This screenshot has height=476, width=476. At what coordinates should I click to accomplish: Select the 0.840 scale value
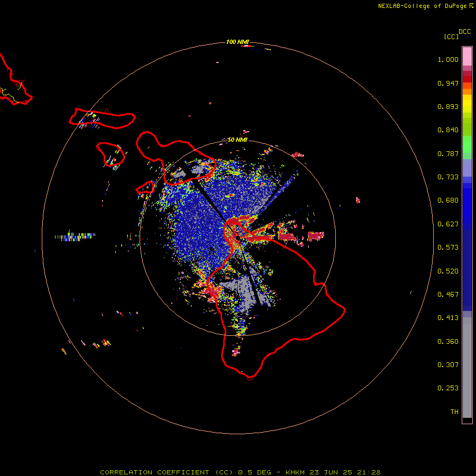(x=448, y=130)
